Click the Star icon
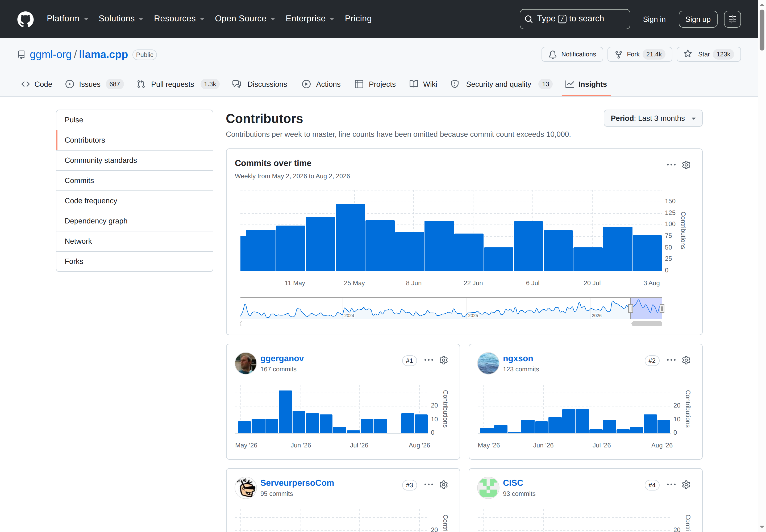 688,54
